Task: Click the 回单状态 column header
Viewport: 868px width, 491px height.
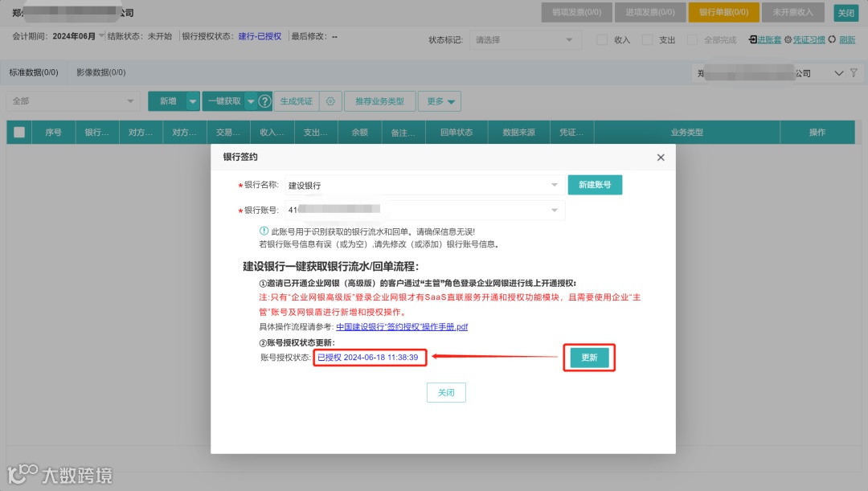Action: pyautogui.click(x=457, y=133)
